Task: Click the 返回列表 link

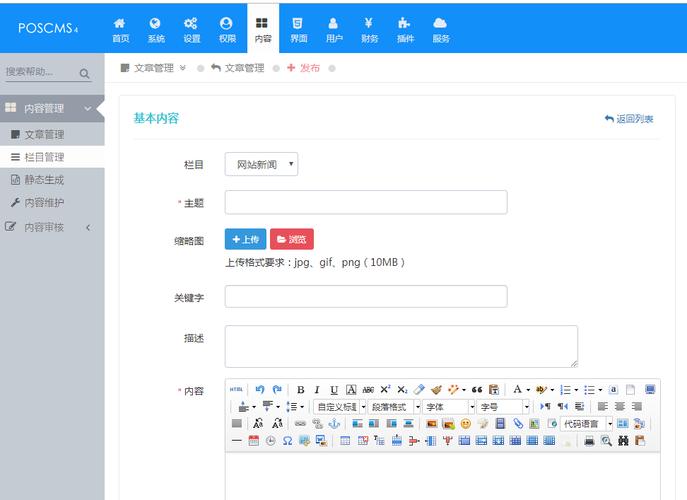Action: click(629, 119)
